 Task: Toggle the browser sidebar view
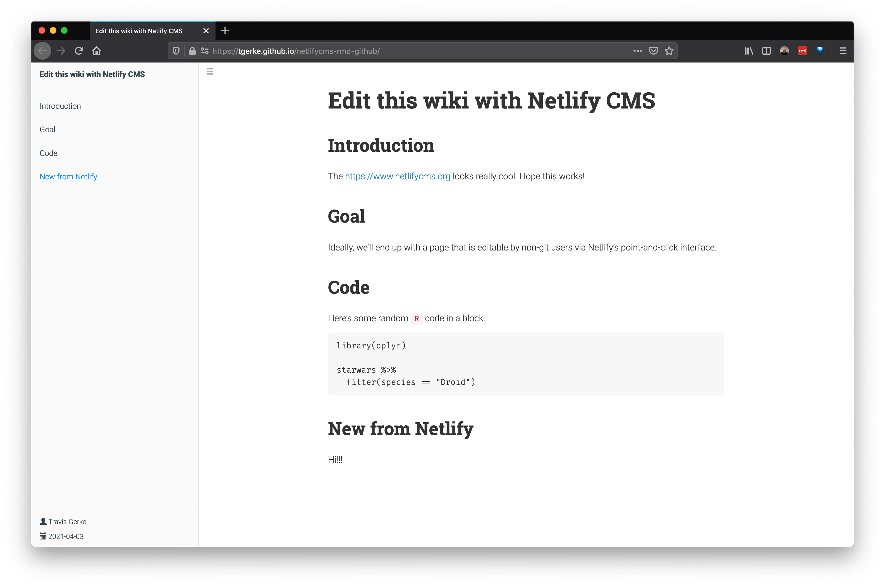click(766, 50)
